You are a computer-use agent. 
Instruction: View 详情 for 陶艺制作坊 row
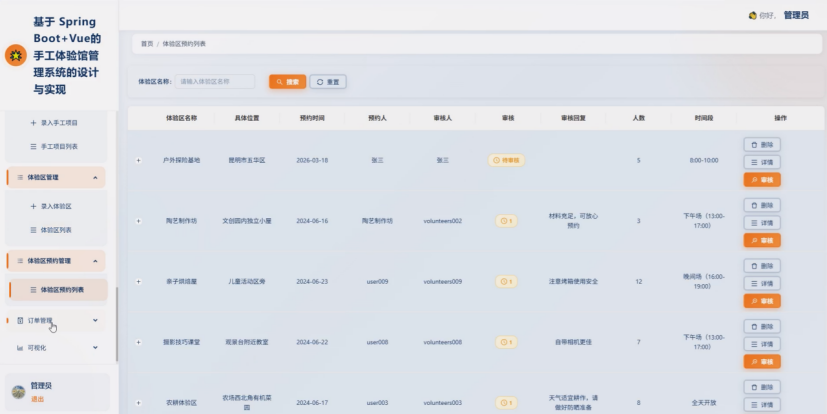(762, 223)
